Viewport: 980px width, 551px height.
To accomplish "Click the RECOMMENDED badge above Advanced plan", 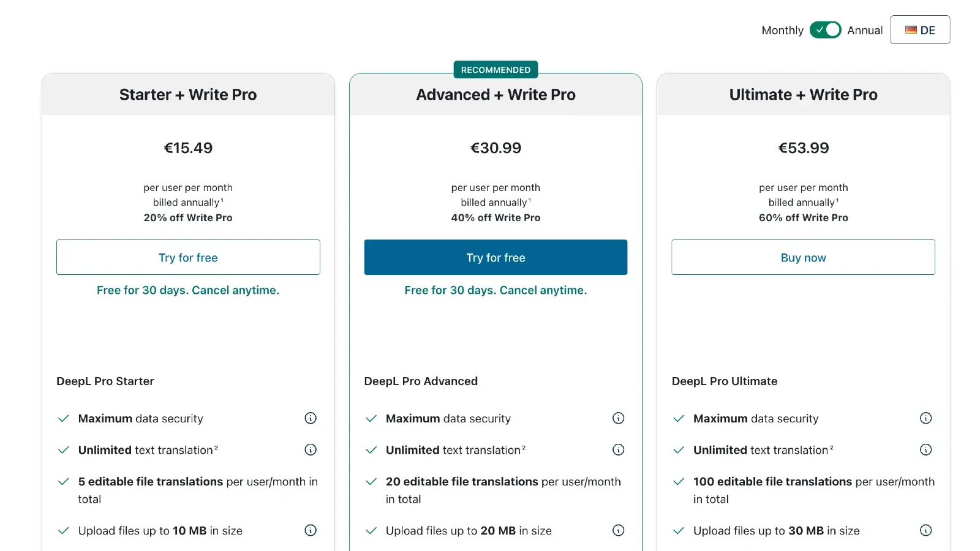I will tap(496, 69).
